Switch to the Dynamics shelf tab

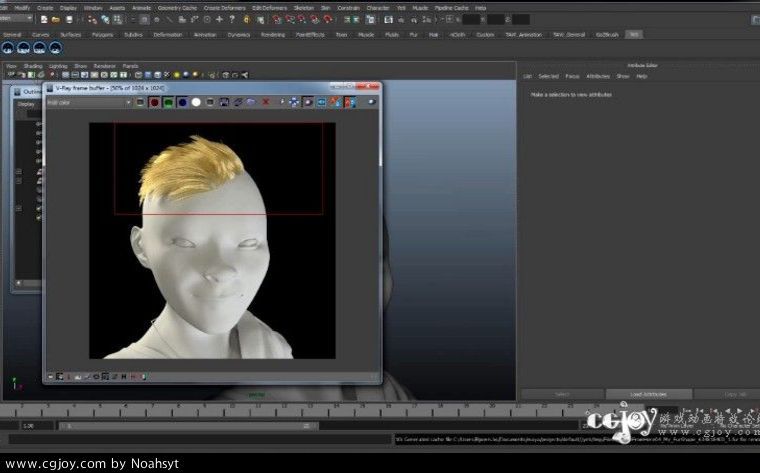click(x=238, y=34)
